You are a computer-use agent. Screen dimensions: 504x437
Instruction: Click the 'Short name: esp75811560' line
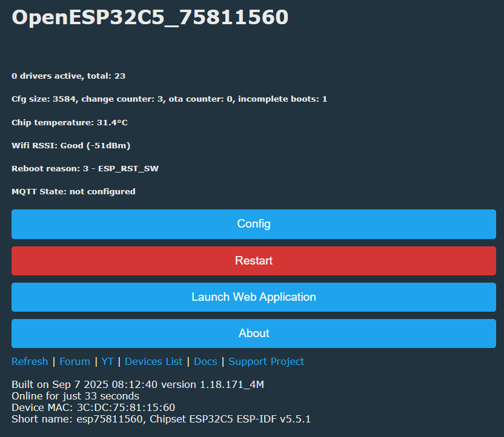point(161,419)
